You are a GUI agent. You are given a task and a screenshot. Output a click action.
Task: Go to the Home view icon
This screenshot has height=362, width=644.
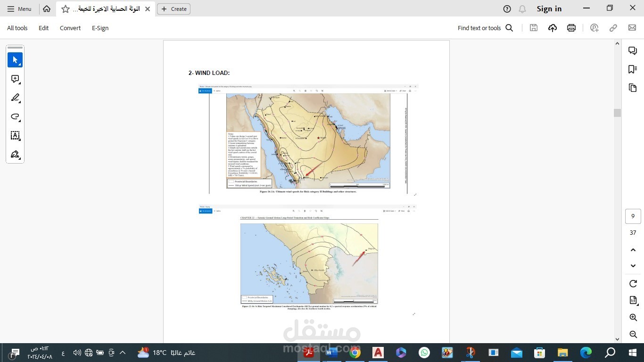click(46, 9)
